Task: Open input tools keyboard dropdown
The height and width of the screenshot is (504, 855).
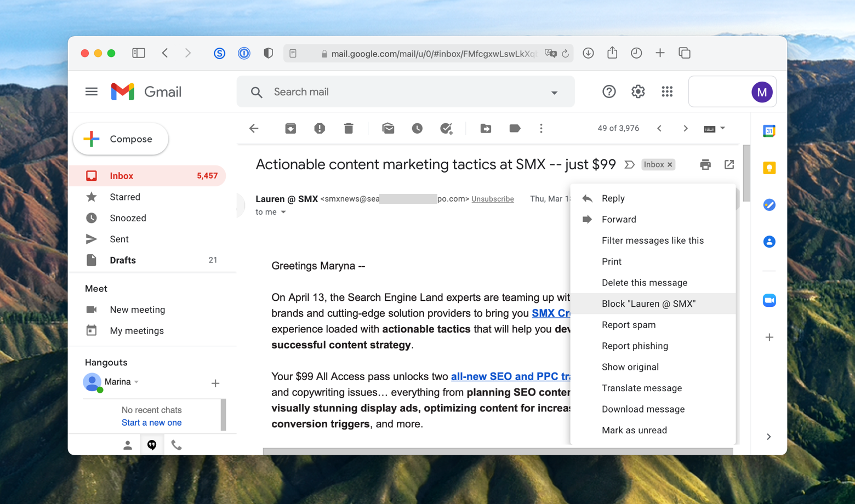Action: 715,128
